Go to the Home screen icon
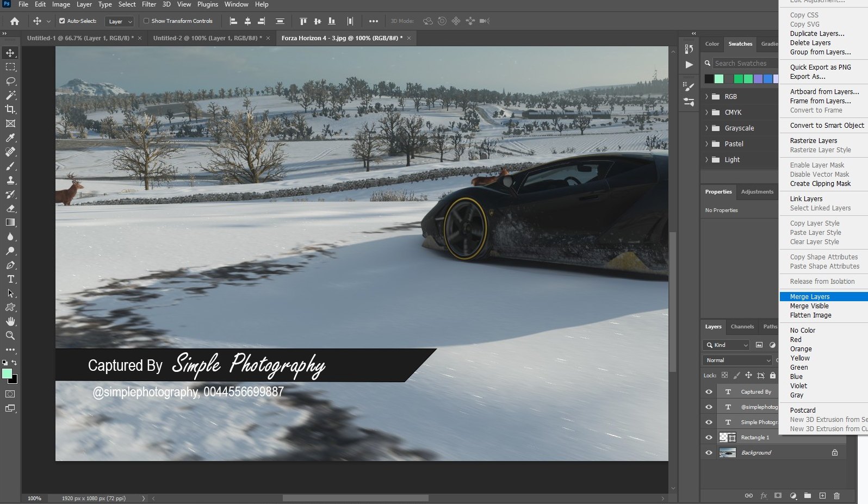The image size is (868, 504). [15, 21]
